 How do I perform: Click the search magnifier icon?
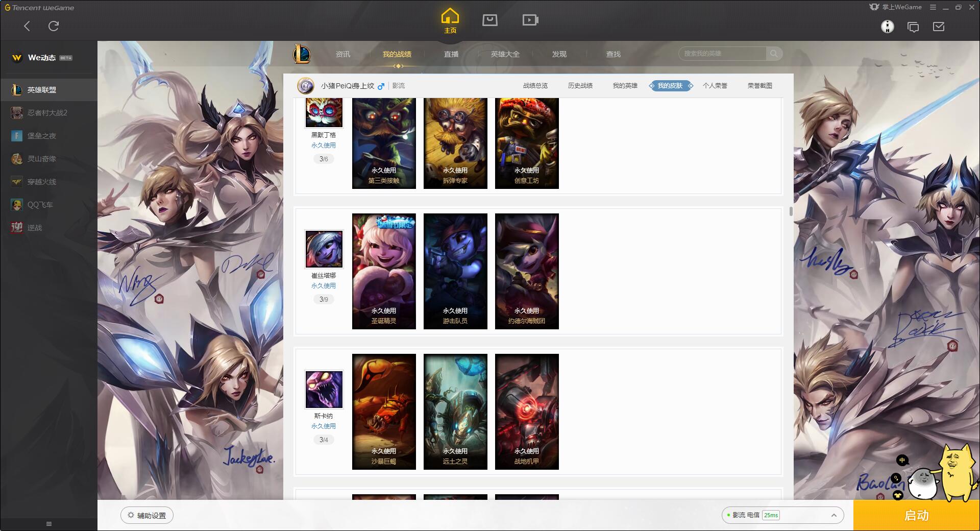coord(774,54)
